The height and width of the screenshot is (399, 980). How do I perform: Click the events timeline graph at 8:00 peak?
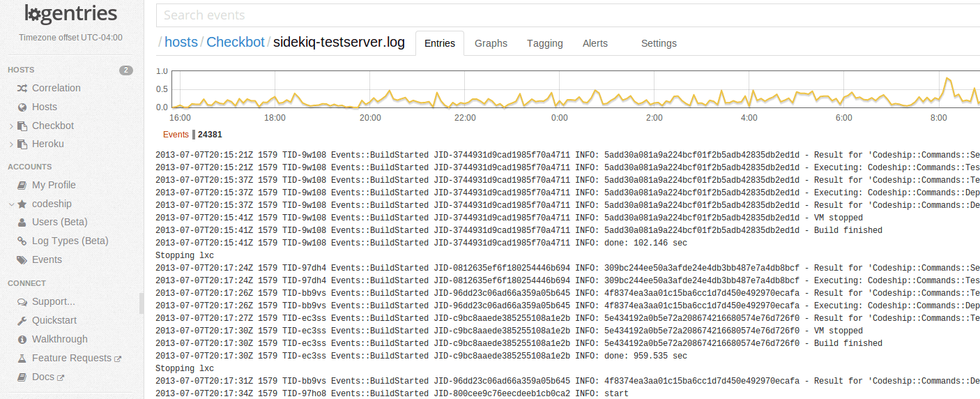click(x=947, y=80)
